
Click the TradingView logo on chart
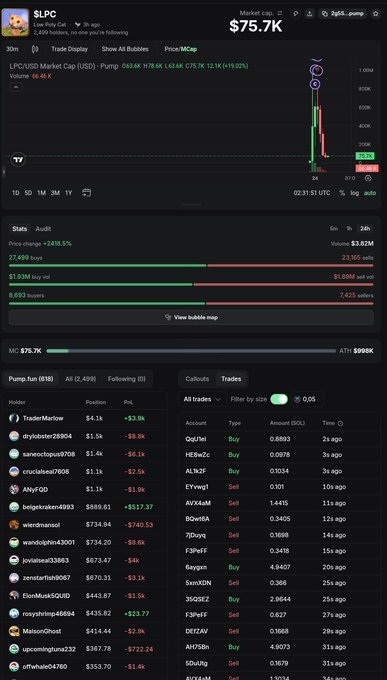(18, 160)
